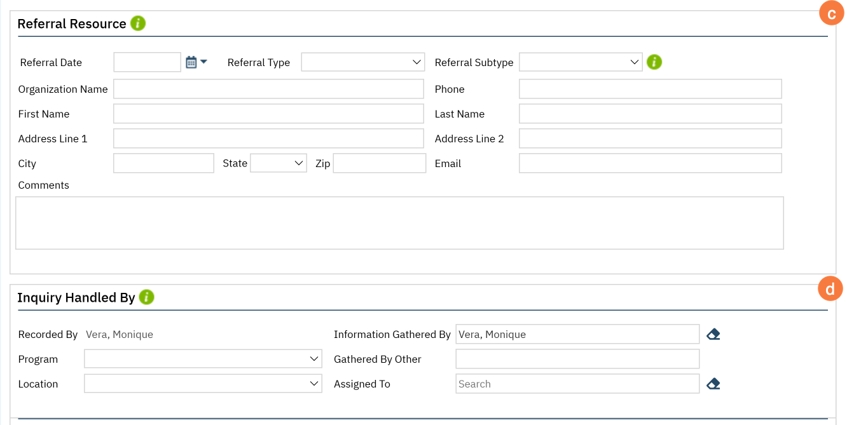
Task: Click the orange 'c' section marker
Action: 830,13
